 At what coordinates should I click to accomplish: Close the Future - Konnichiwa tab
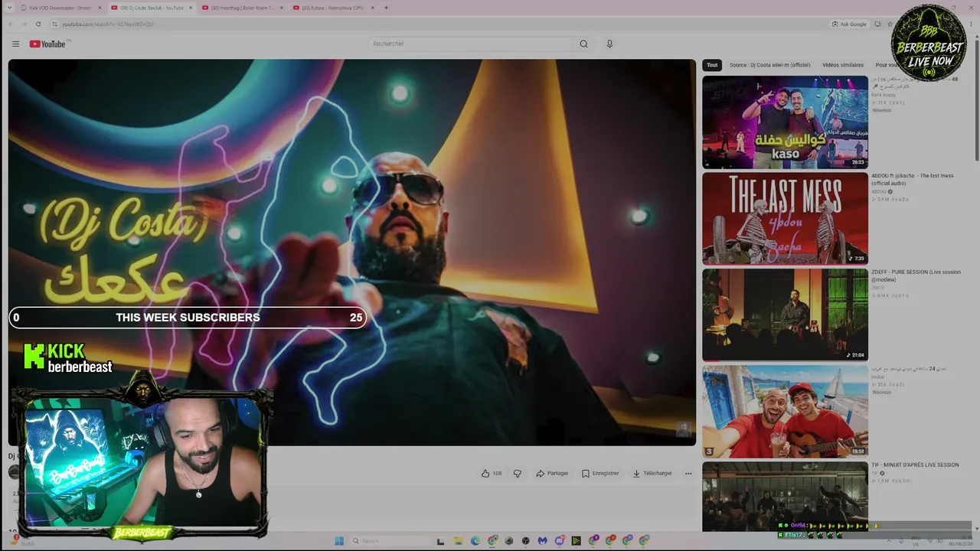(x=372, y=8)
